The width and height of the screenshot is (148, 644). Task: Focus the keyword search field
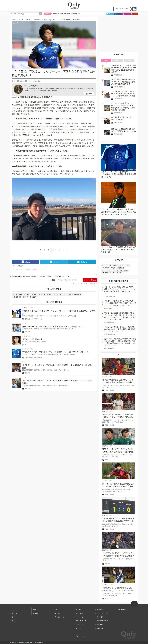coord(24,14)
